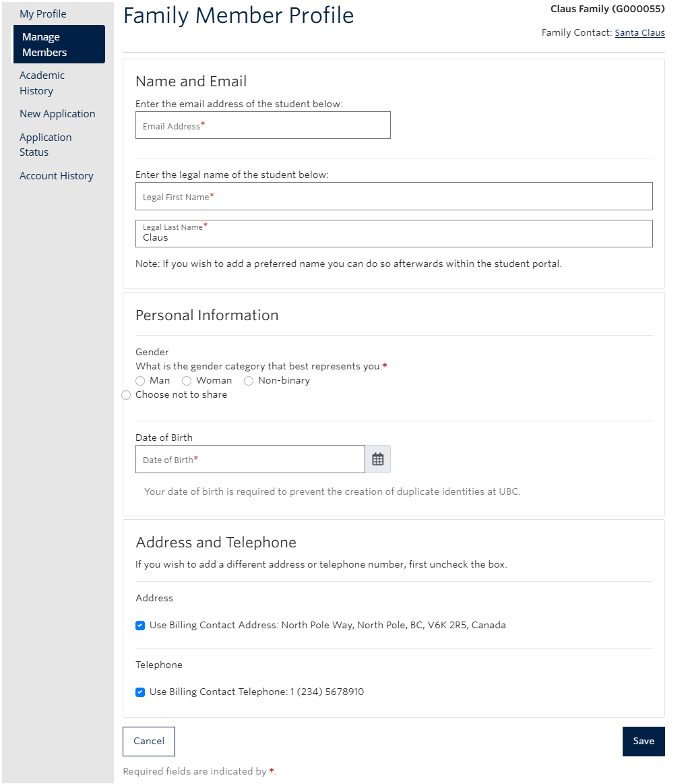Go to Application Status
688x784 pixels.
click(45, 144)
